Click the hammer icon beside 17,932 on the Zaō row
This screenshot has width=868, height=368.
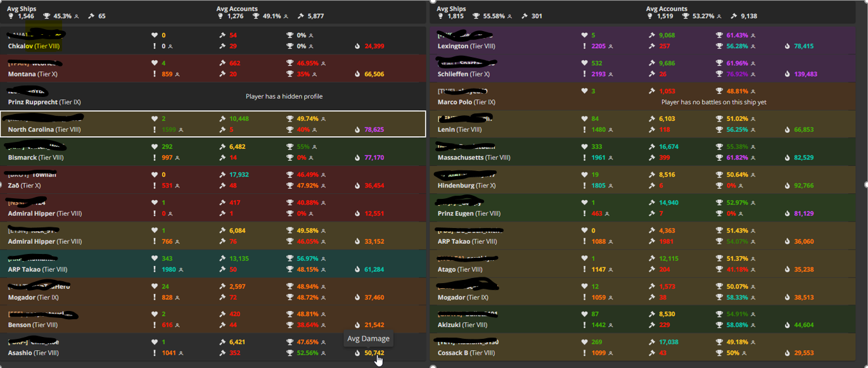tap(222, 175)
